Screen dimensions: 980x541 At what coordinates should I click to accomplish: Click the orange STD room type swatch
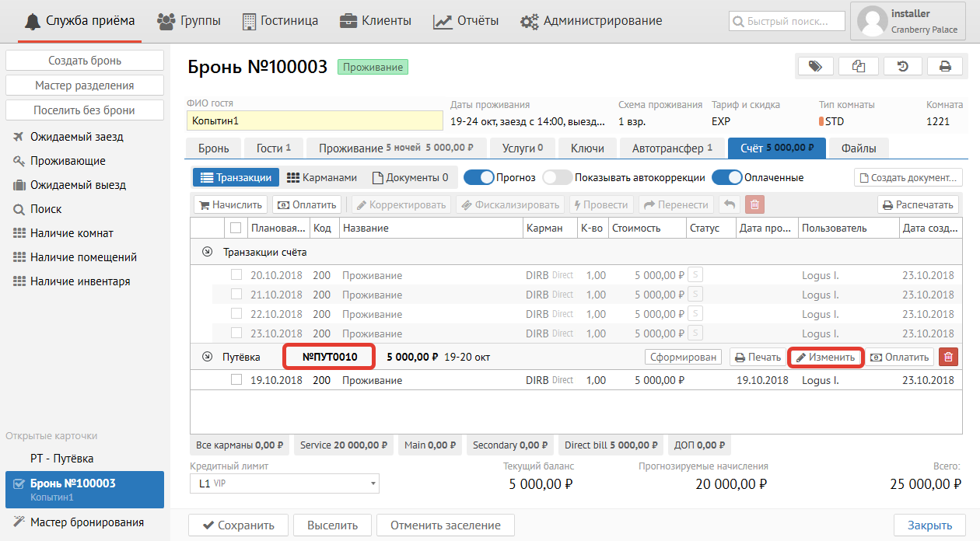(821, 121)
